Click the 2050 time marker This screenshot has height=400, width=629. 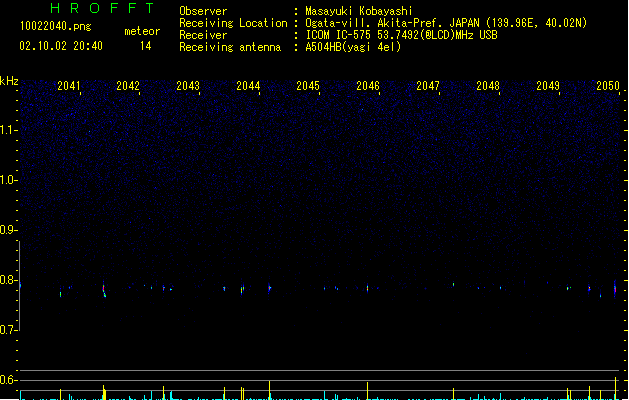tap(608, 86)
